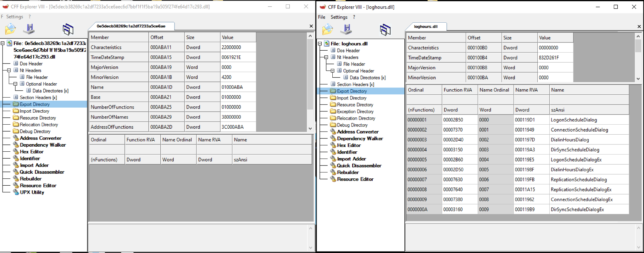Click scroll down arrow of loghours.dll member table
644x253 pixels.
point(638,79)
